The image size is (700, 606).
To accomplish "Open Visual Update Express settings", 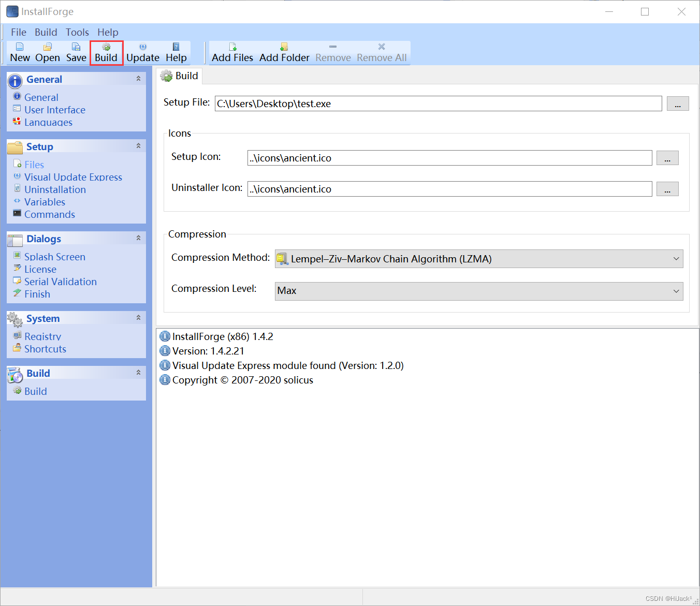I will [73, 177].
